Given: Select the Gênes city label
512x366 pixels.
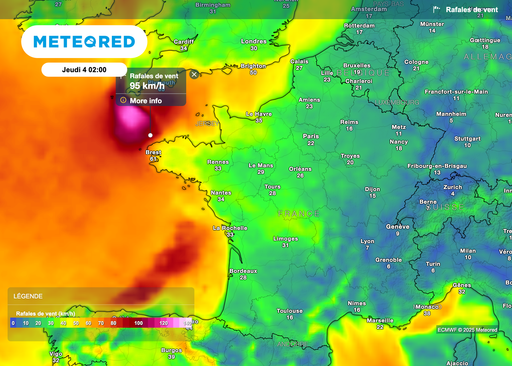Looking at the screenshot, I should [x=462, y=285].
